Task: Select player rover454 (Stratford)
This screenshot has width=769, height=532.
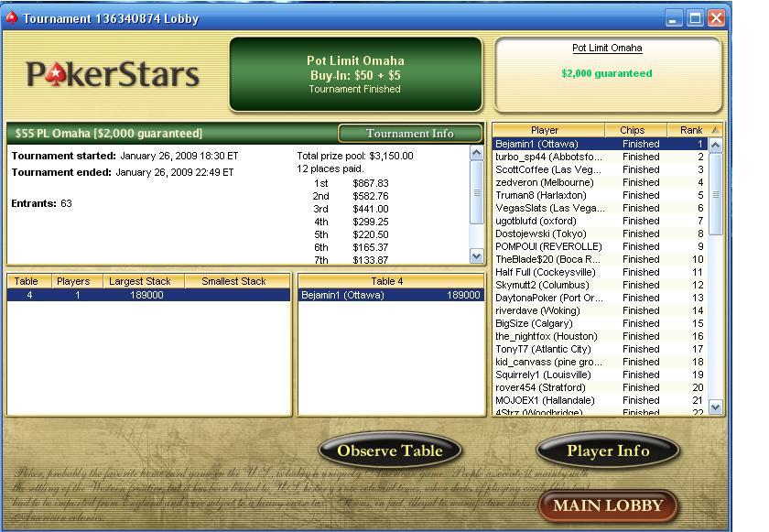Action: click(601, 387)
